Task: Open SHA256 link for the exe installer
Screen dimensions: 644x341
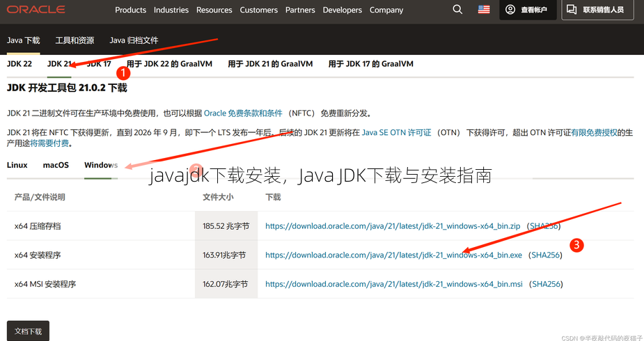Action: 545,255
